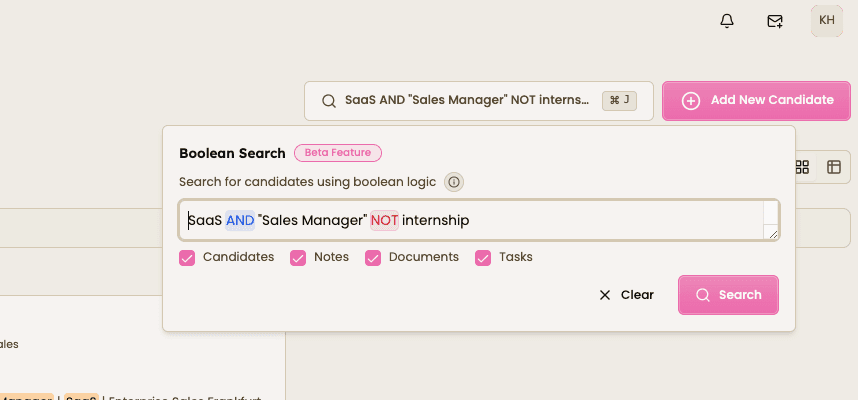This screenshot has height=400, width=858.
Task: Click the ⌘ J shortcut badge
Action: [x=619, y=100]
